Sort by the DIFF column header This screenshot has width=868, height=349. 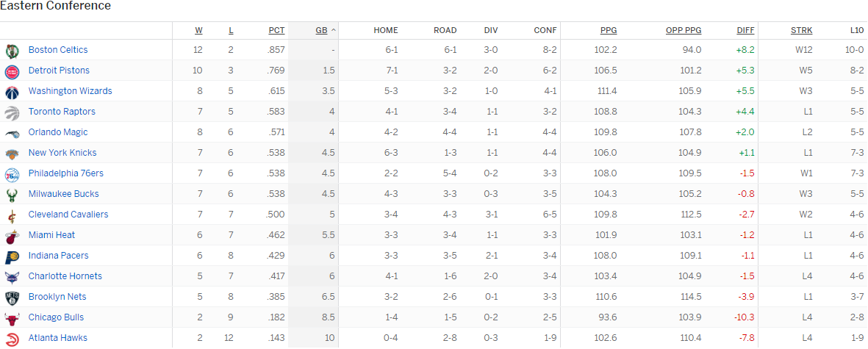(x=745, y=30)
